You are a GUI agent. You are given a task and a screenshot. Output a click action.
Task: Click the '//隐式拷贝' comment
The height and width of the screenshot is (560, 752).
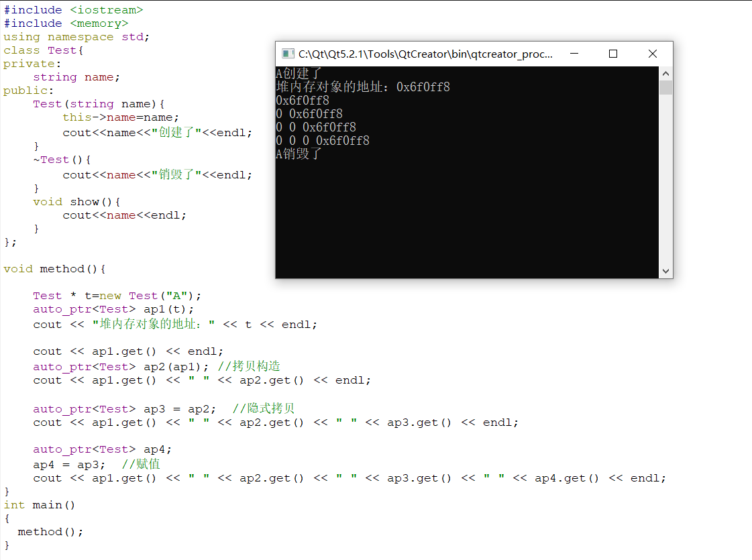[263, 409]
